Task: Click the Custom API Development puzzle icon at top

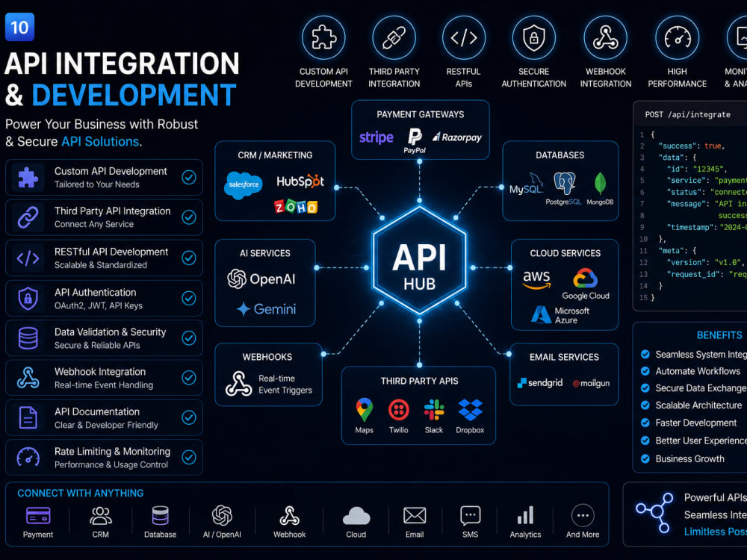Action: click(x=323, y=37)
